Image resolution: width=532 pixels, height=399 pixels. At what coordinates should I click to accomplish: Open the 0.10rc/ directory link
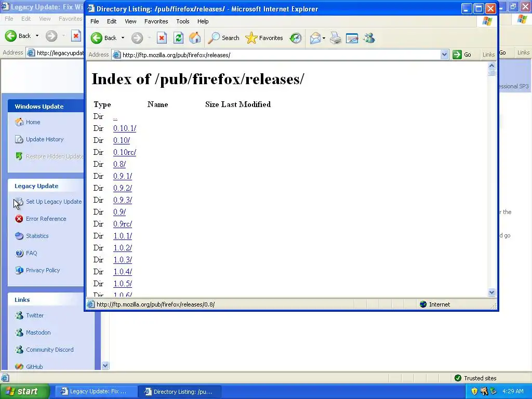pos(125,152)
